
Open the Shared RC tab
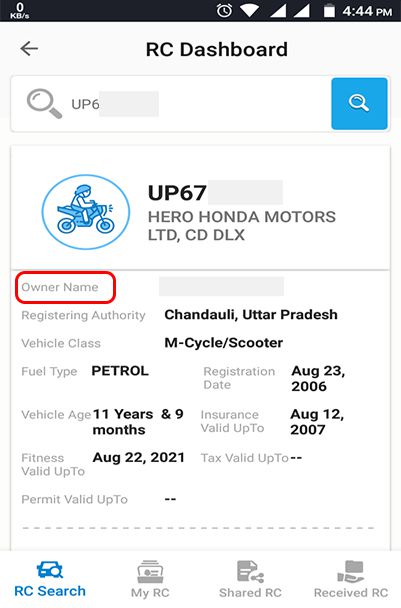pyautogui.click(x=250, y=580)
